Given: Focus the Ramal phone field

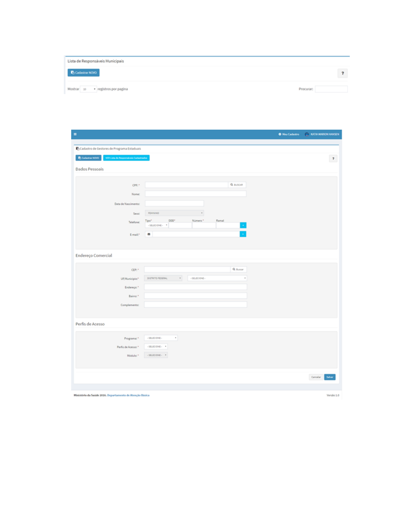Looking at the screenshot, I should click(x=228, y=225).
